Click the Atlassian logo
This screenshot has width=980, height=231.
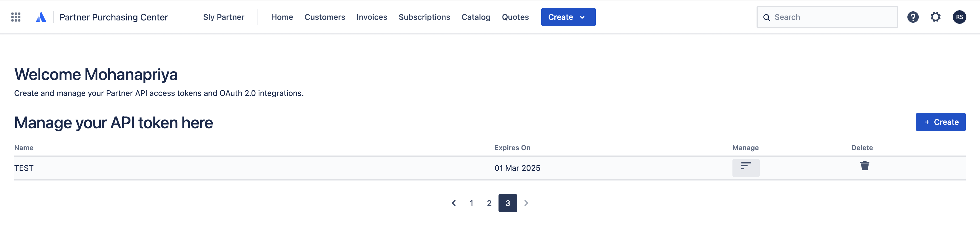pyautogui.click(x=41, y=17)
